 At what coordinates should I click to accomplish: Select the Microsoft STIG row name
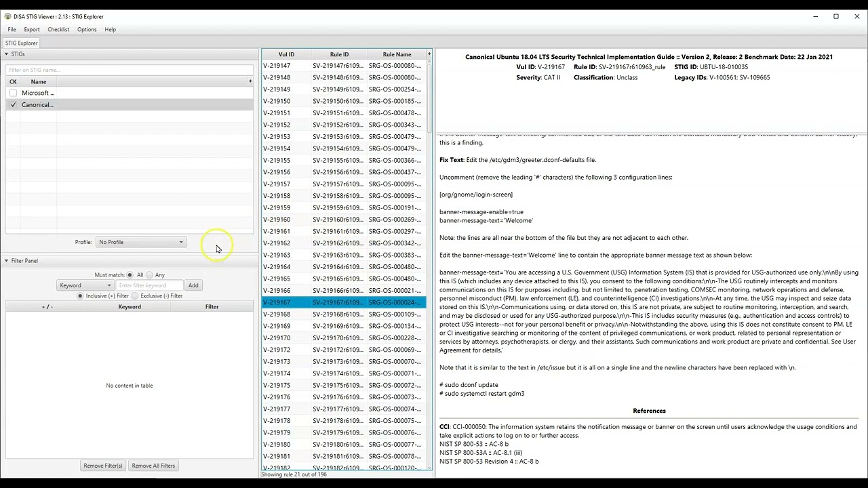coord(38,93)
